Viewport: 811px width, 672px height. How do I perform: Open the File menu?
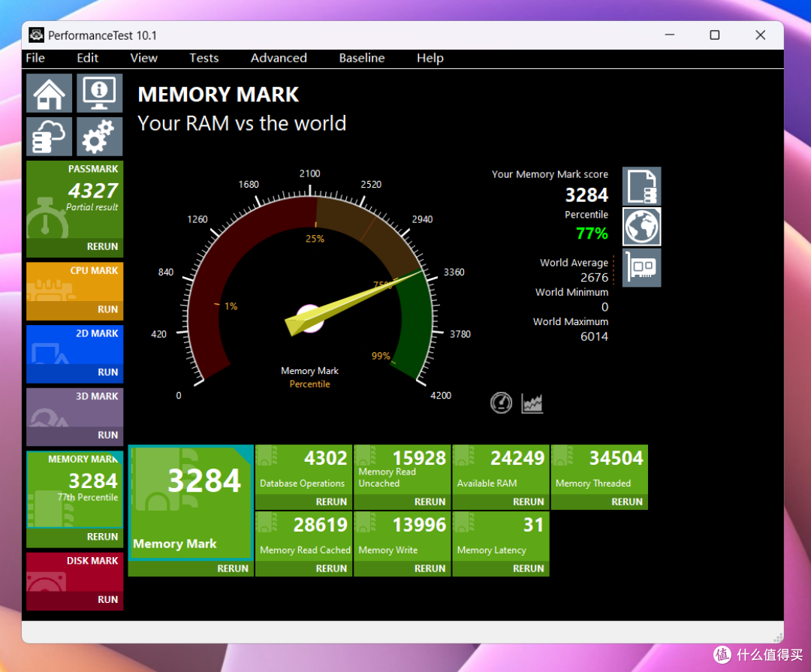pyautogui.click(x=35, y=58)
